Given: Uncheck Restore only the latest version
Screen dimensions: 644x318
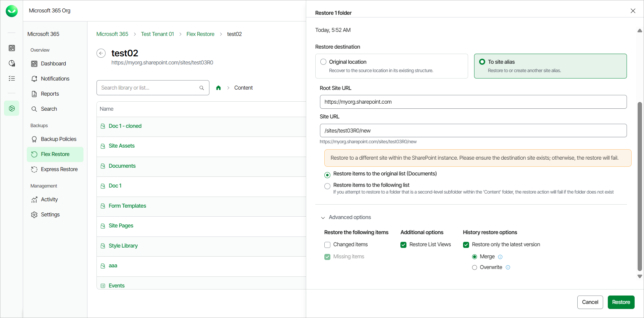Looking at the screenshot, I should coord(466,245).
